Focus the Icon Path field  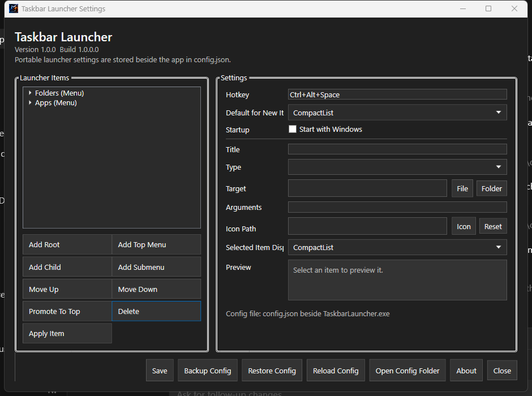(x=367, y=226)
